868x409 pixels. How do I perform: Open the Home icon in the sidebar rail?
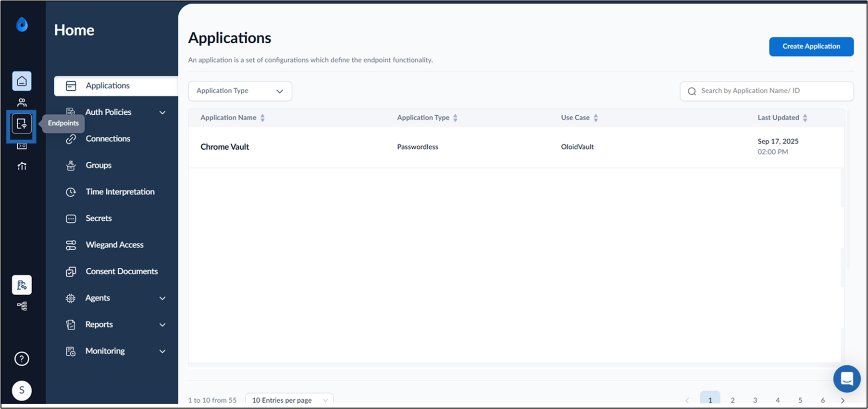(x=22, y=81)
